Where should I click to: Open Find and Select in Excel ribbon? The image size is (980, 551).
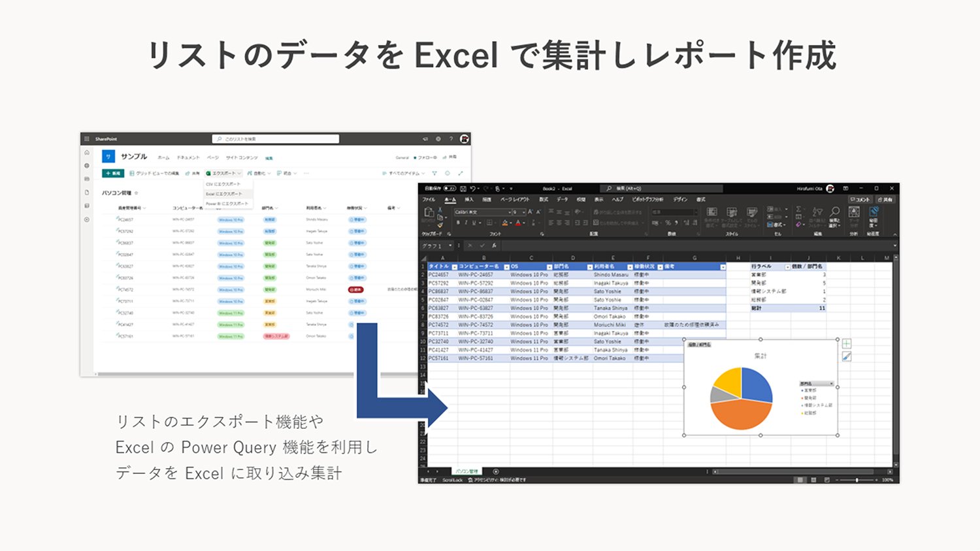(x=834, y=216)
